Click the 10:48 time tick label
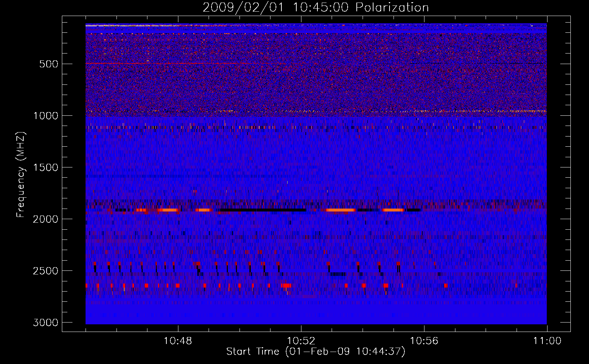Image resolution: width=589 pixels, height=364 pixels. click(178, 341)
